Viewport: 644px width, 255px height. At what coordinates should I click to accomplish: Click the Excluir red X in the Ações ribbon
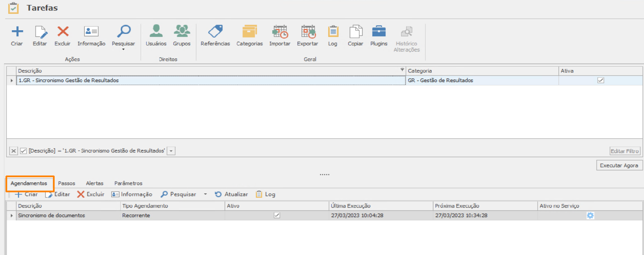coord(63,31)
